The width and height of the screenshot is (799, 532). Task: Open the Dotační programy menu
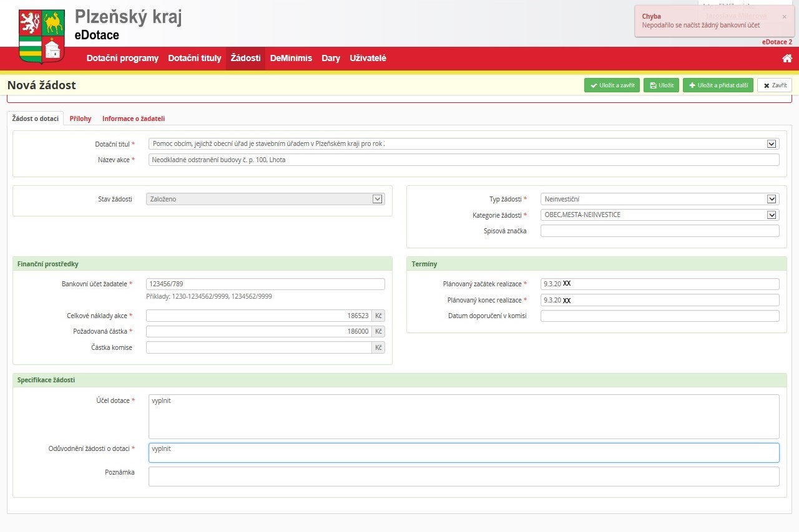(x=122, y=58)
